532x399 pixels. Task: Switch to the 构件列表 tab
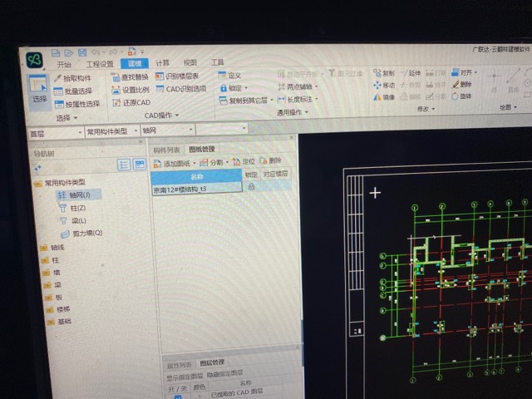(x=166, y=150)
